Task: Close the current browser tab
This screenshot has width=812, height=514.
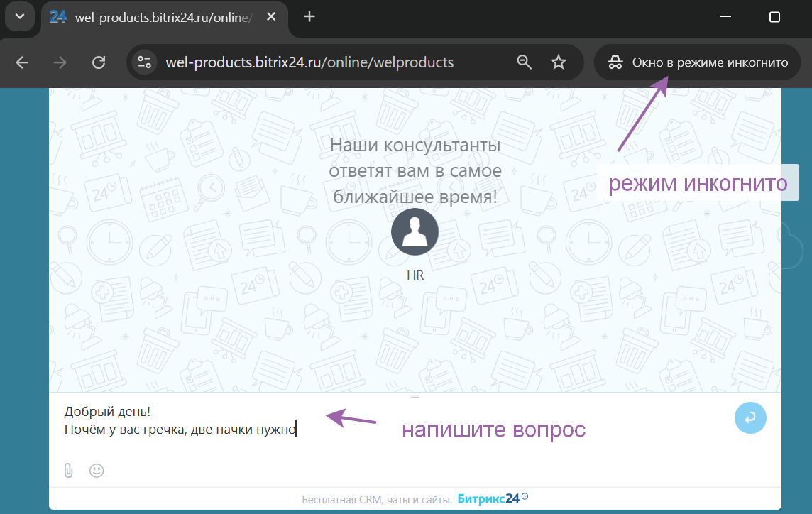Action: click(270, 16)
